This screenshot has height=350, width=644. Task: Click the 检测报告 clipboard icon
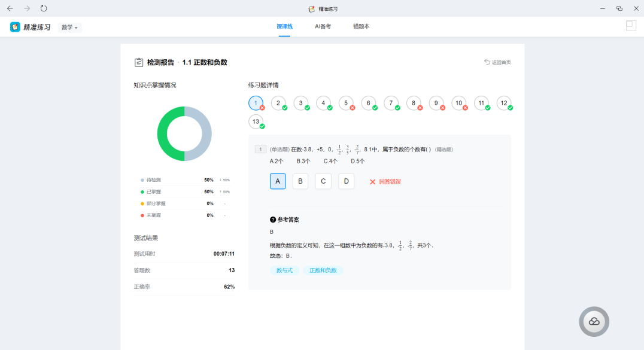click(x=139, y=62)
